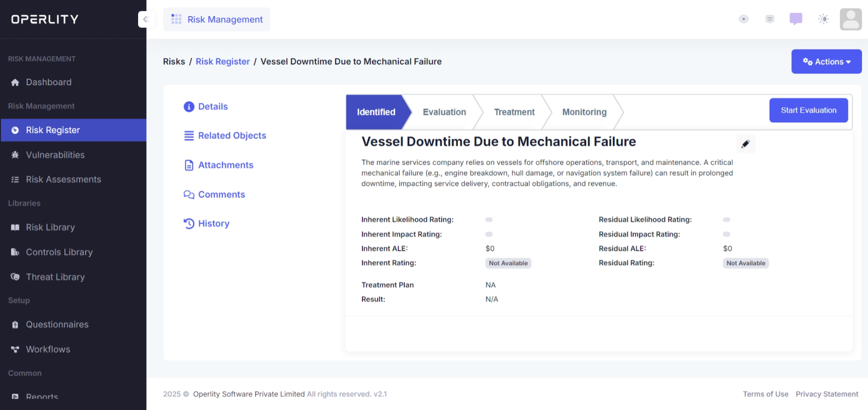Open Vulnerabilities in the sidebar
Image resolution: width=868 pixels, height=410 pixels.
pos(55,155)
